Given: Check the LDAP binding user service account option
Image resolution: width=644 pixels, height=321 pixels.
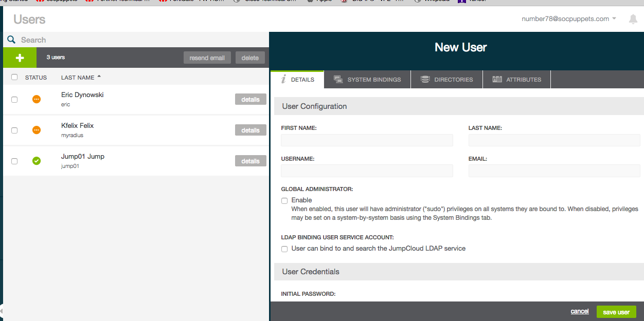Looking at the screenshot, I should [284, 249].
